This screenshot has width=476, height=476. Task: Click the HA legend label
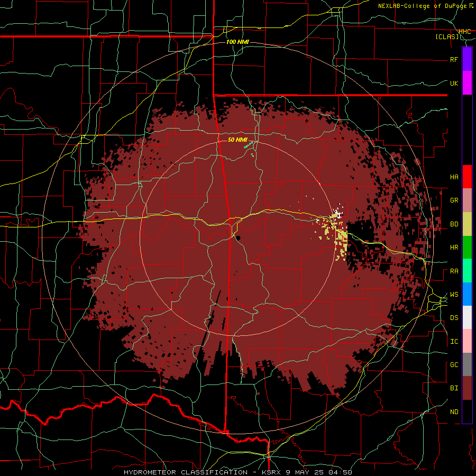454,177
